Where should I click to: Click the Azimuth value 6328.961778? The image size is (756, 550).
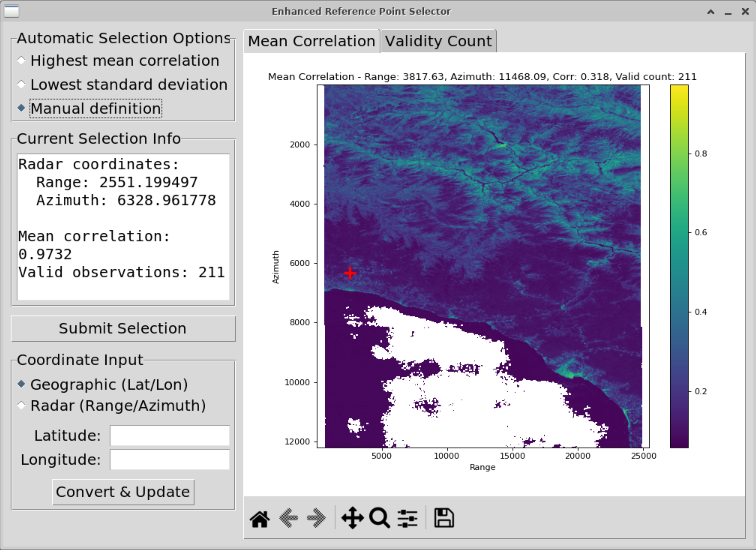166,201
